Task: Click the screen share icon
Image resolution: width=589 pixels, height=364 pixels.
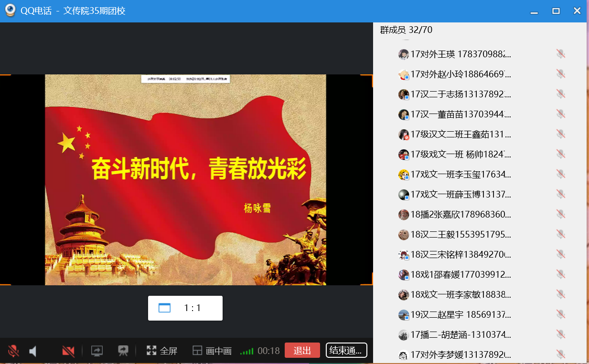Action: point(97,351)
